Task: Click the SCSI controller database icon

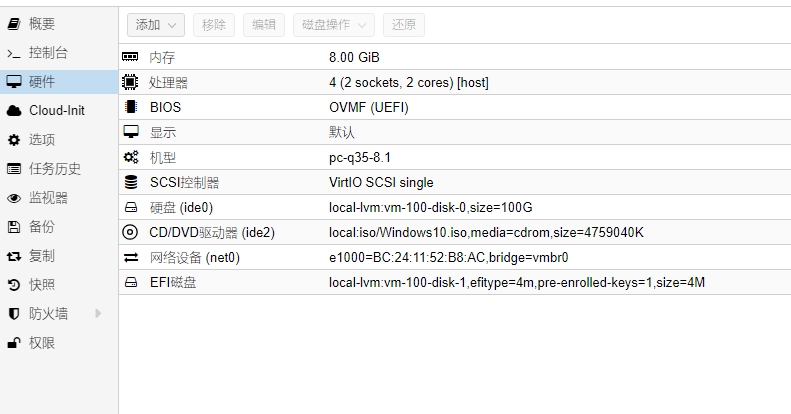Action: pyautogui.click(x=130, y=182)
